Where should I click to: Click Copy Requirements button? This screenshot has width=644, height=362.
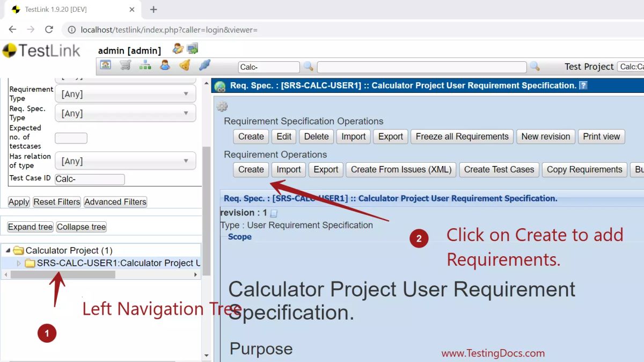pos(584,170)
